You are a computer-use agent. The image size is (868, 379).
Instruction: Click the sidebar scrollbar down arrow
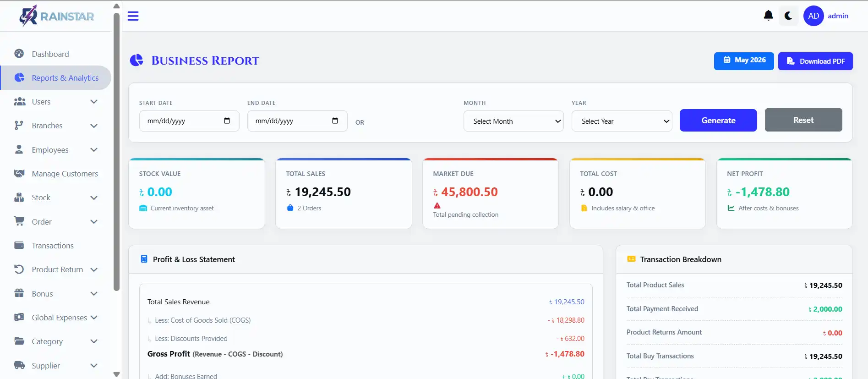(x=116, y=374)
